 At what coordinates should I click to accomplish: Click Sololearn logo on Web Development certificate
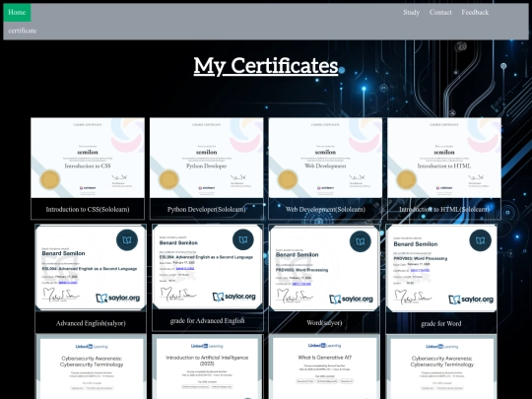[x=326, y=187]
